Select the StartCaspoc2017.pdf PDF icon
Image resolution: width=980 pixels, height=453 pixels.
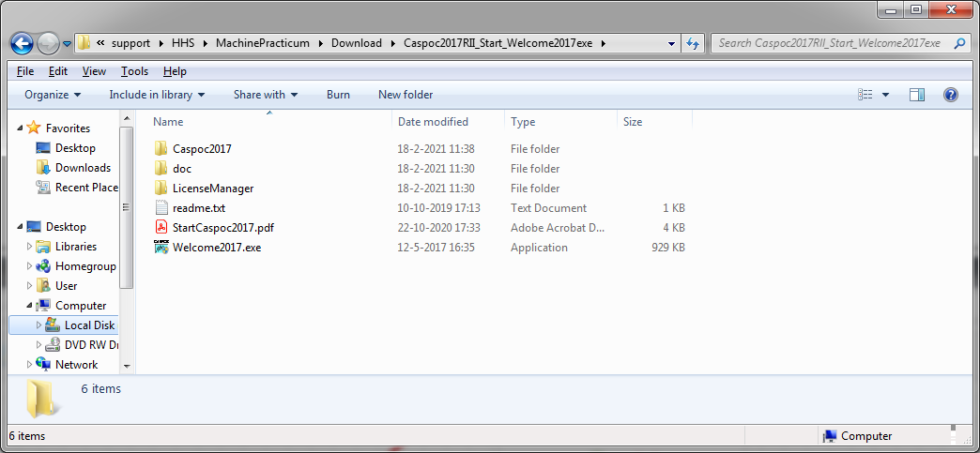pyautogui.click(x=161, y=227)
